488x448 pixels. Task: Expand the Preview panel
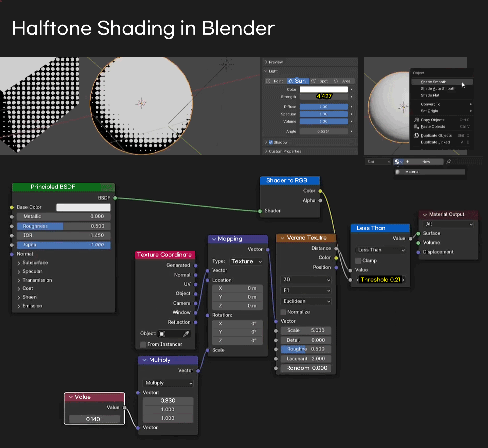pos(266,62)
